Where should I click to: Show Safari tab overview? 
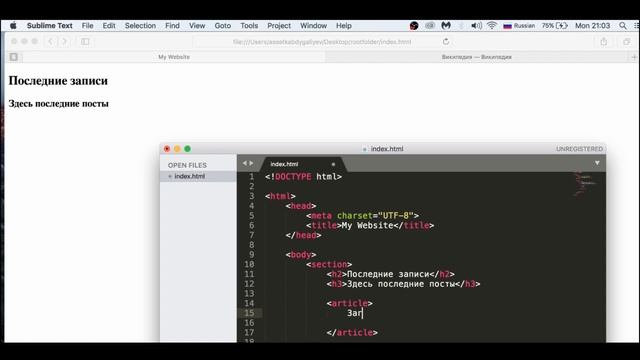pos(627,41)
